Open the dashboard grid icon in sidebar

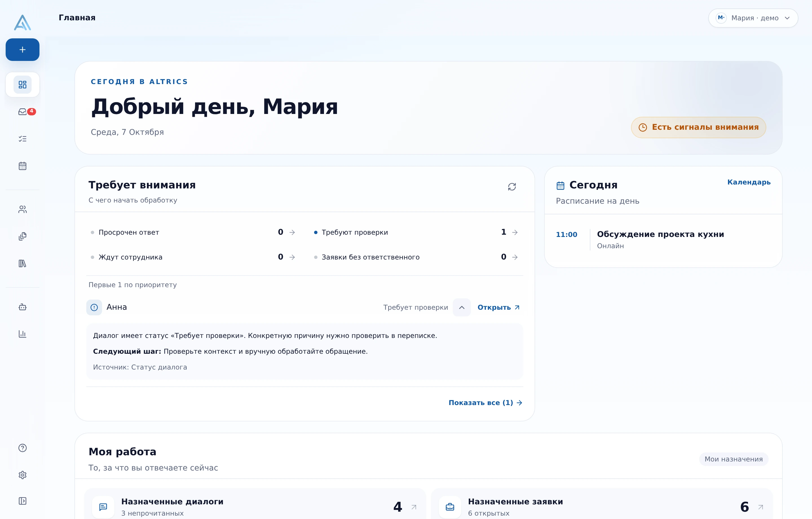click(23, 85)
